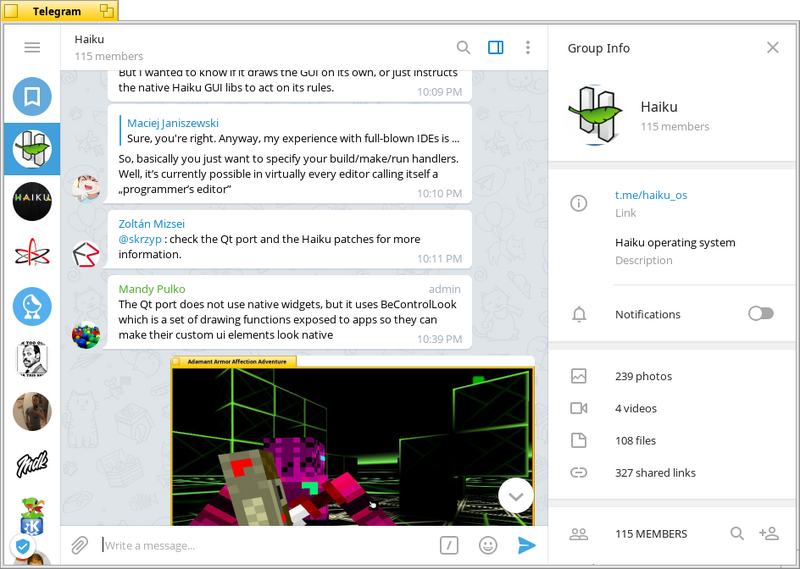This screenshot has width=800, height=569.
Task: Click the Telegram window title tab
Action: (x=57, y=11)
